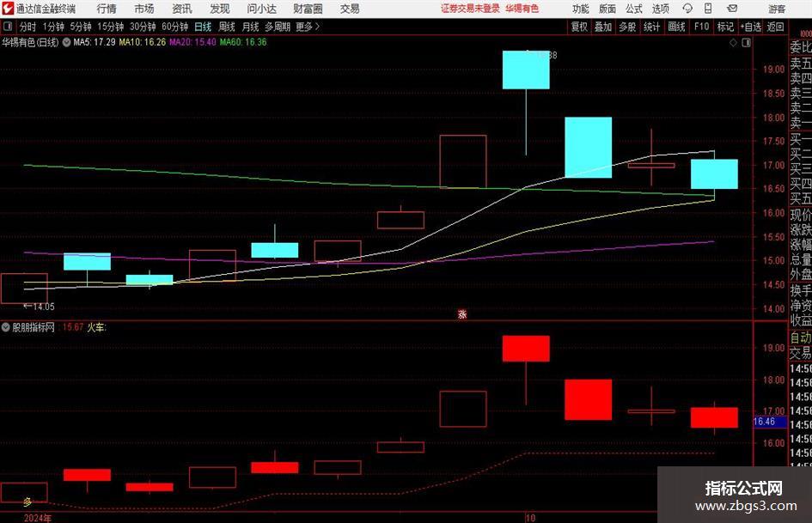This screenshot has width=812, height=523.
Task: Toggle the side panel icon beside 分时
Action: [8, 27]
